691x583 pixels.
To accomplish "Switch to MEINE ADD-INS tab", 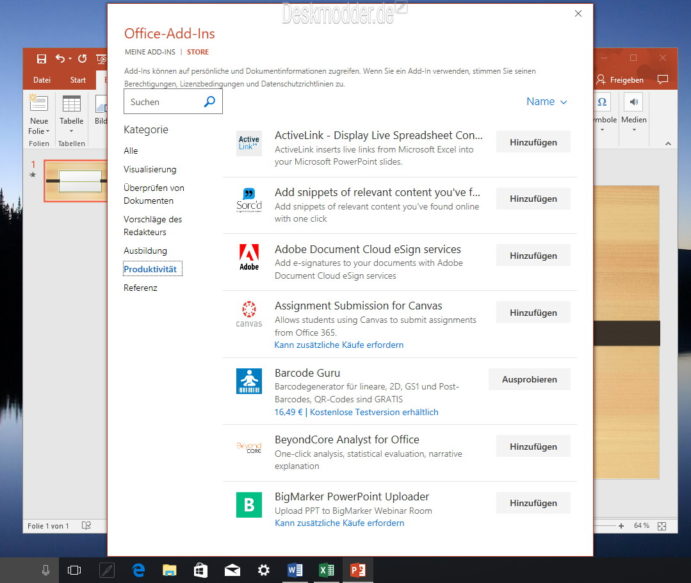I will click(150, 52).
